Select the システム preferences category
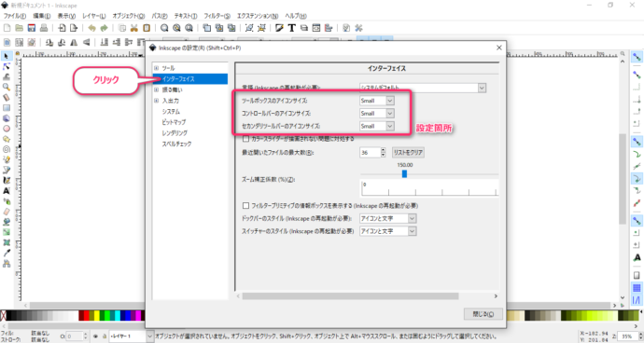 pyautogui.click(x=171, y=112)
